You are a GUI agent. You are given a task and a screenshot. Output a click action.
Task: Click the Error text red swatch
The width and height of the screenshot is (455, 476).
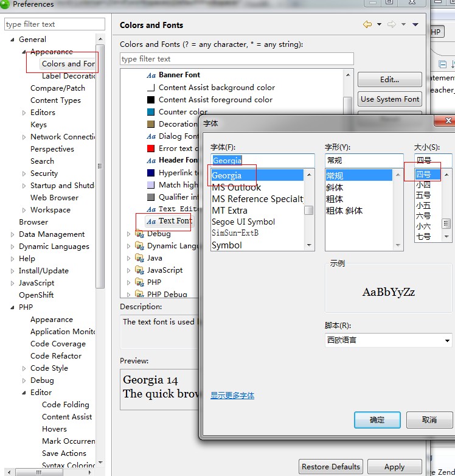click(151, 149)
